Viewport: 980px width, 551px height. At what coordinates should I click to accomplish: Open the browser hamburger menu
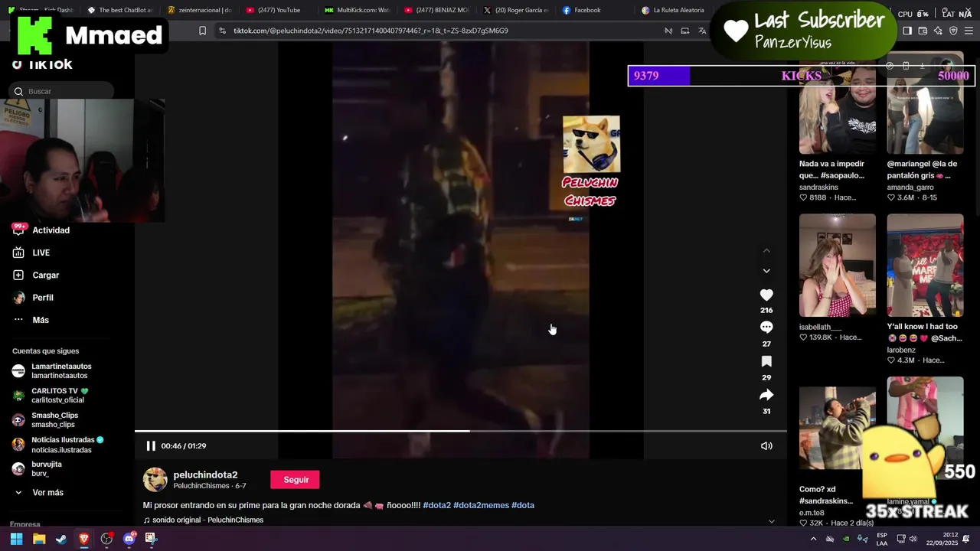(969, 31)
